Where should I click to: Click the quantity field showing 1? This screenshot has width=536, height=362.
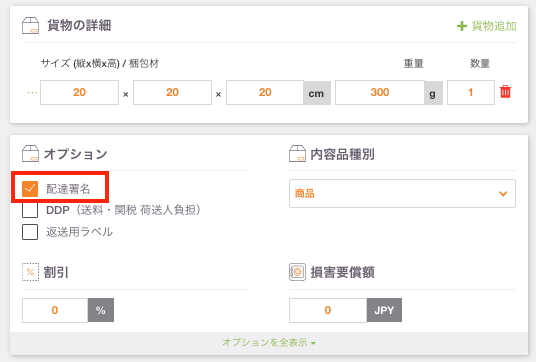point(471,92)
